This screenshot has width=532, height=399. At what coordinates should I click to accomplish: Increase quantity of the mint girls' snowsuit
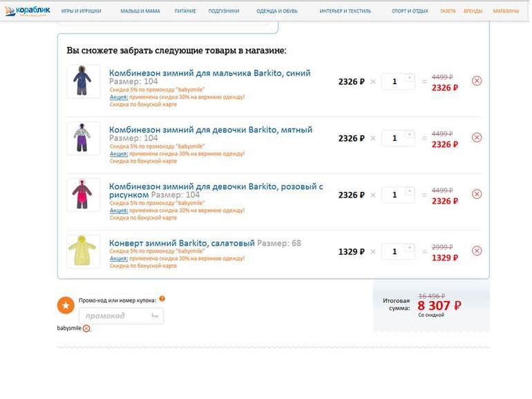[409, 134]
